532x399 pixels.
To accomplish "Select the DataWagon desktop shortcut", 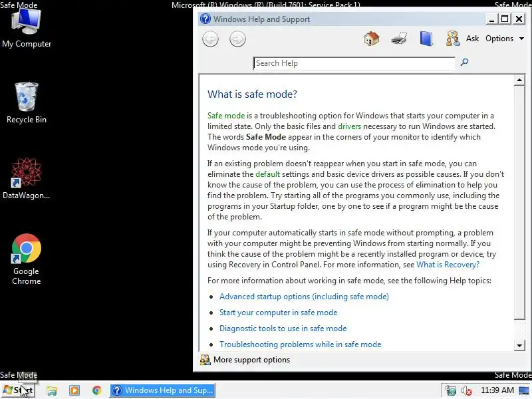I will pos(26,179).
